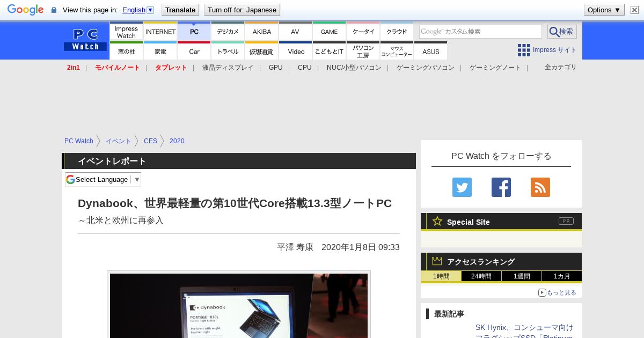Open the クラウド tab
Viewport: 644px width, 338px height.
[x=397, y=32]
